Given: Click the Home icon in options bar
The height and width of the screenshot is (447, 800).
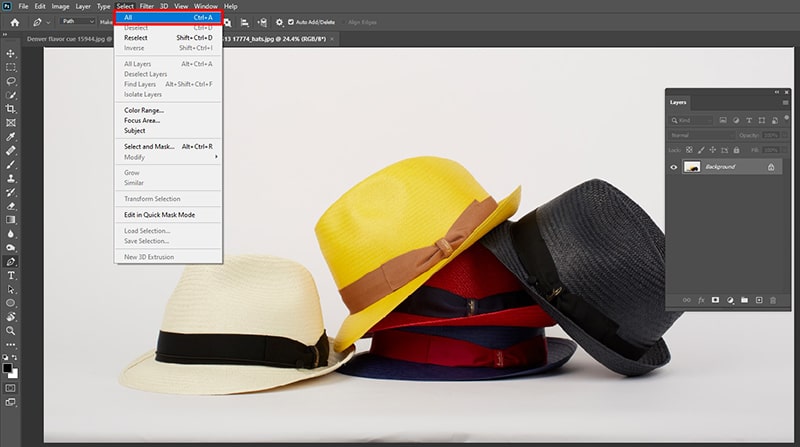Looking at the screenshot, I should 15,22.
